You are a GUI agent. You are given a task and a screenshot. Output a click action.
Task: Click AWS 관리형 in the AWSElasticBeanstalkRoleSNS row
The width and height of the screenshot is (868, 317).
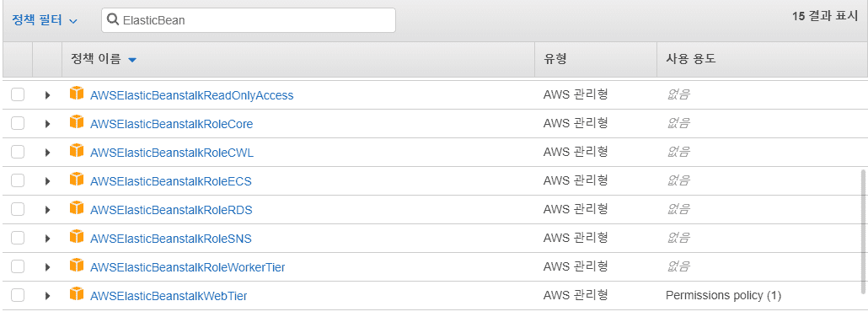tap(576, 239)
